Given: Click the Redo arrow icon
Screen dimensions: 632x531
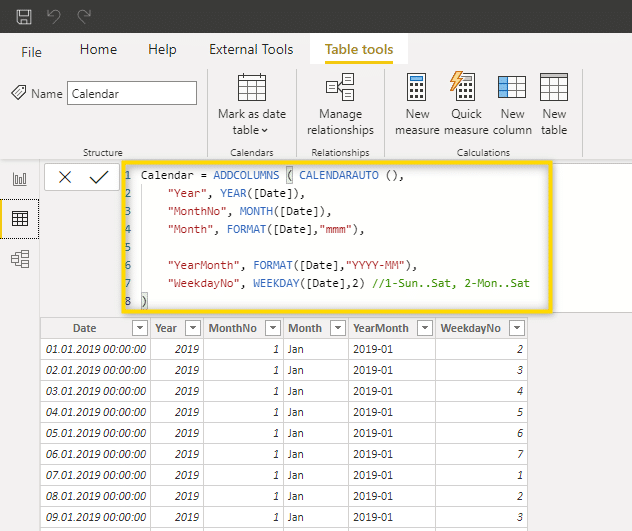Looking at the screenshot, I should [84, 16].
